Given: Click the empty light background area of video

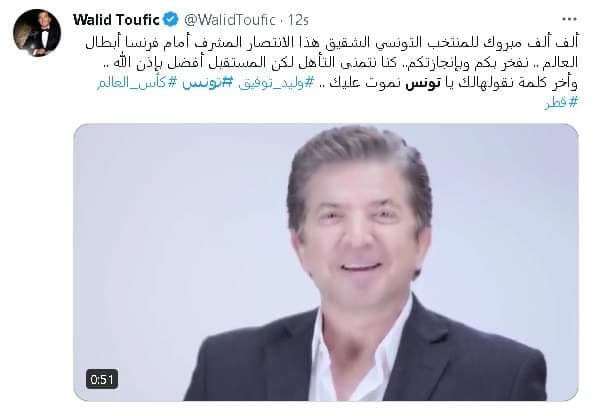Looking at the screenshot, I should tap(171, 228).
